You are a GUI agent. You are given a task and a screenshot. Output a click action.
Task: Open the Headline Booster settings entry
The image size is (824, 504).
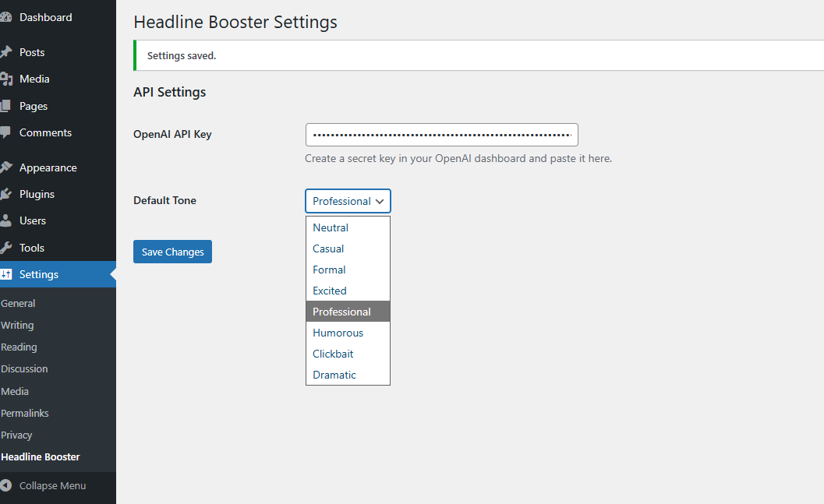tap(40, 456)
